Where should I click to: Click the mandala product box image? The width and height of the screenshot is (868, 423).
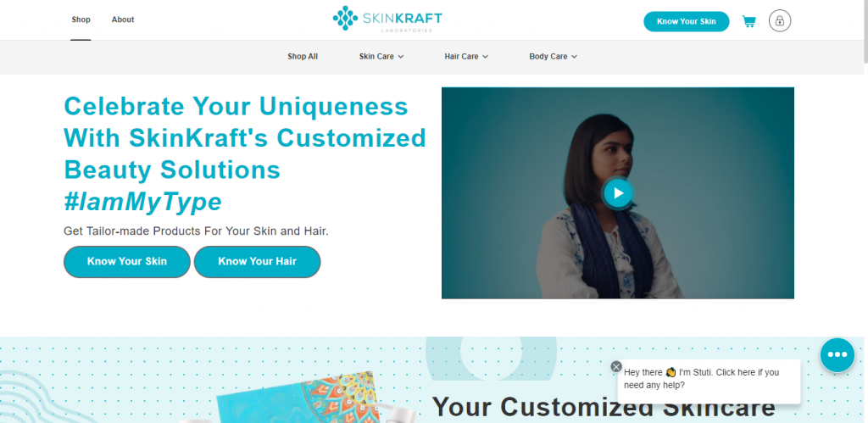[299, 398]
